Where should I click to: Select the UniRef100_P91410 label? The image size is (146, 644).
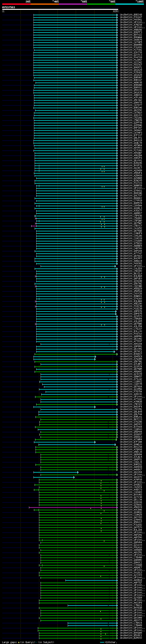[131, 548]
